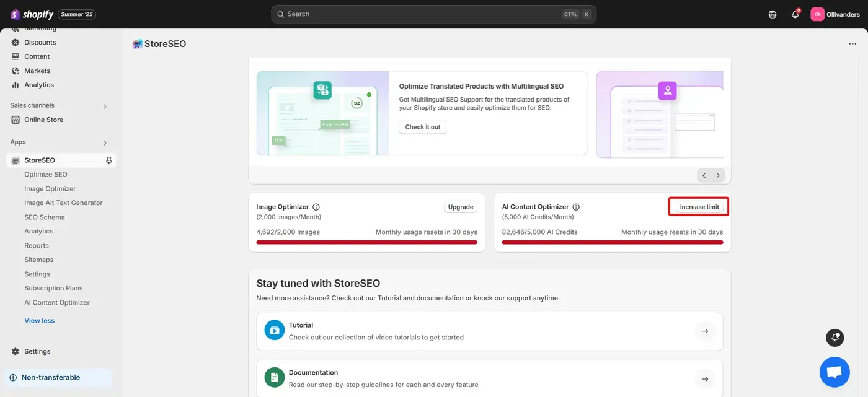Screen dimensions: 868x397
Task: Show next carousel slide
Action: tap(718, 175)
